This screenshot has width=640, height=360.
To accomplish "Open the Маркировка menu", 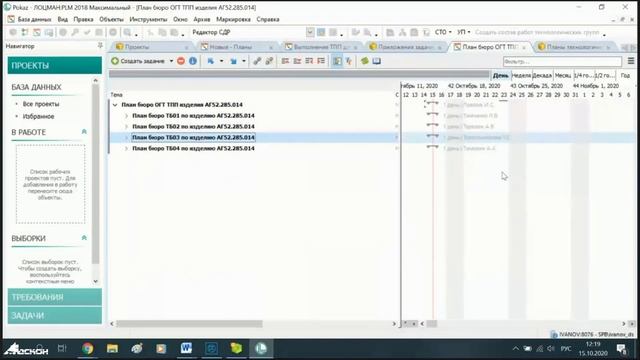I will coord(233,19).
